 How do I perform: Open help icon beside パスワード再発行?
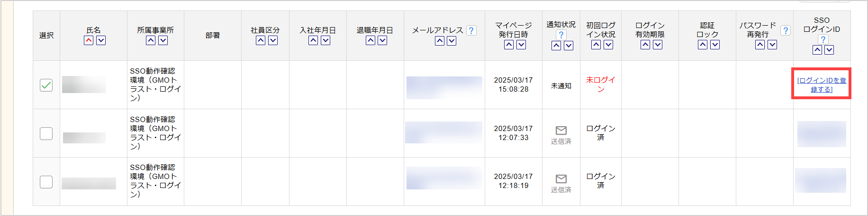[786, 30]
